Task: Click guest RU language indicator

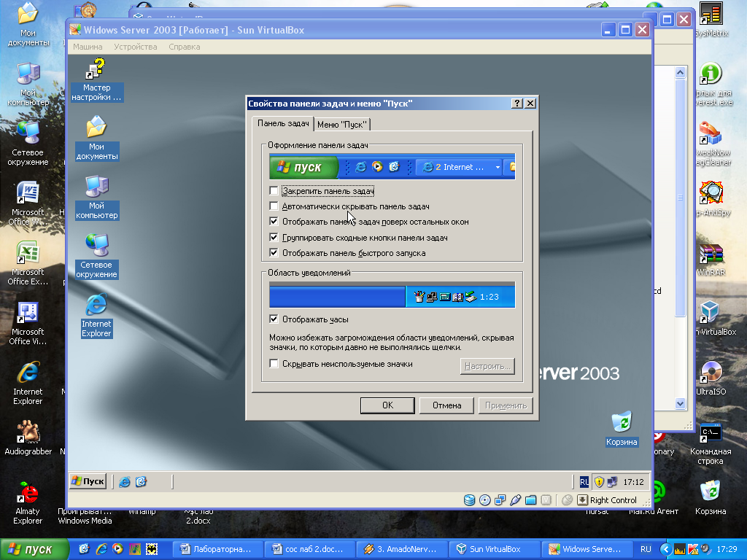Action: pyautogui.click(x=584, y=482)
